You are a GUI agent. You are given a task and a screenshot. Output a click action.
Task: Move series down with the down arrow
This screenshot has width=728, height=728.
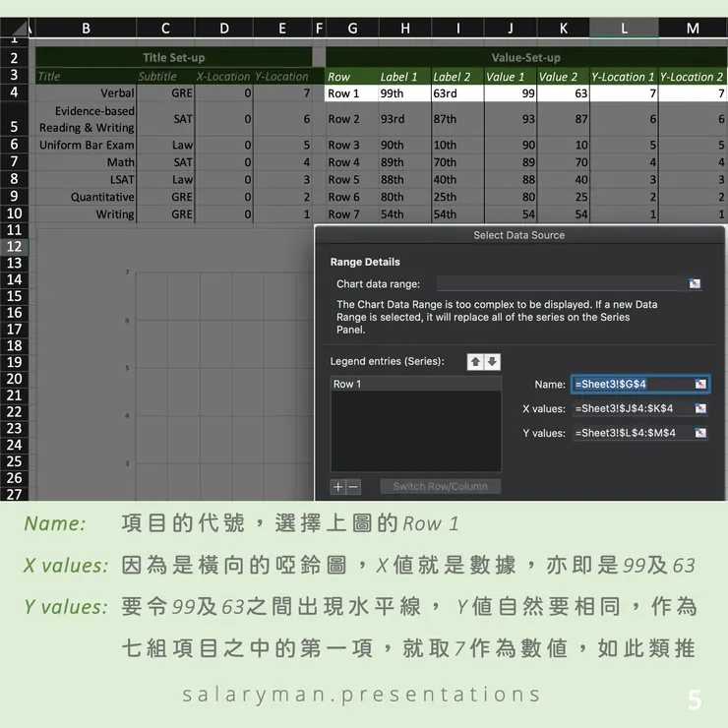[492, 362]
